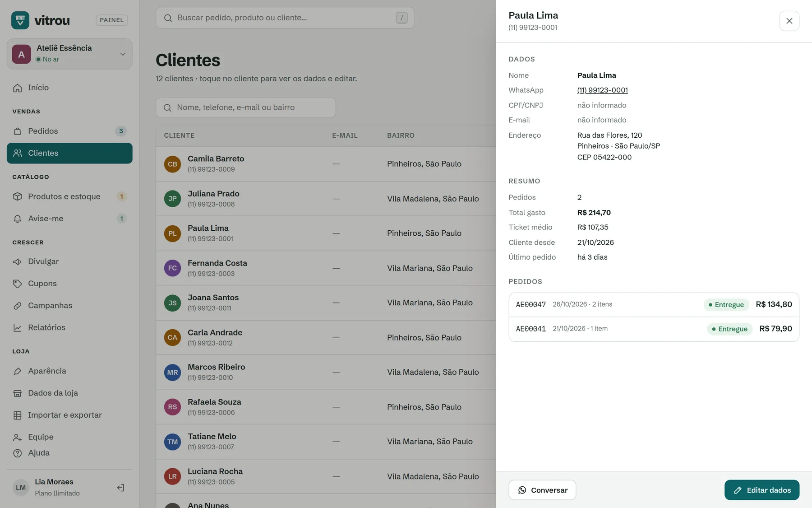Select the Juliana Prado client row
Screen dimensions: 812x508
(326, 199)
